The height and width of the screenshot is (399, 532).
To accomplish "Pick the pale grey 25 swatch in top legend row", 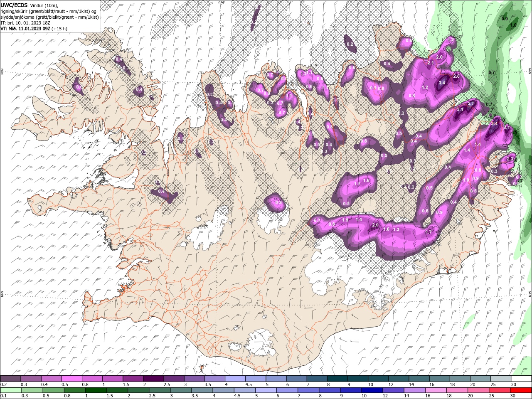I will (500, 379).
